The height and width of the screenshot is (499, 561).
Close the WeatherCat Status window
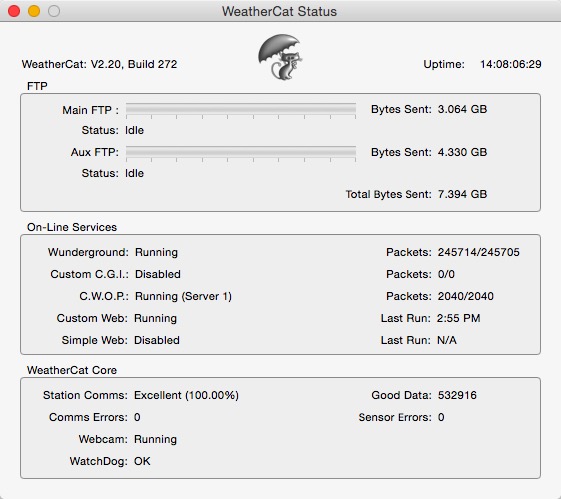(x=14, y=11)
